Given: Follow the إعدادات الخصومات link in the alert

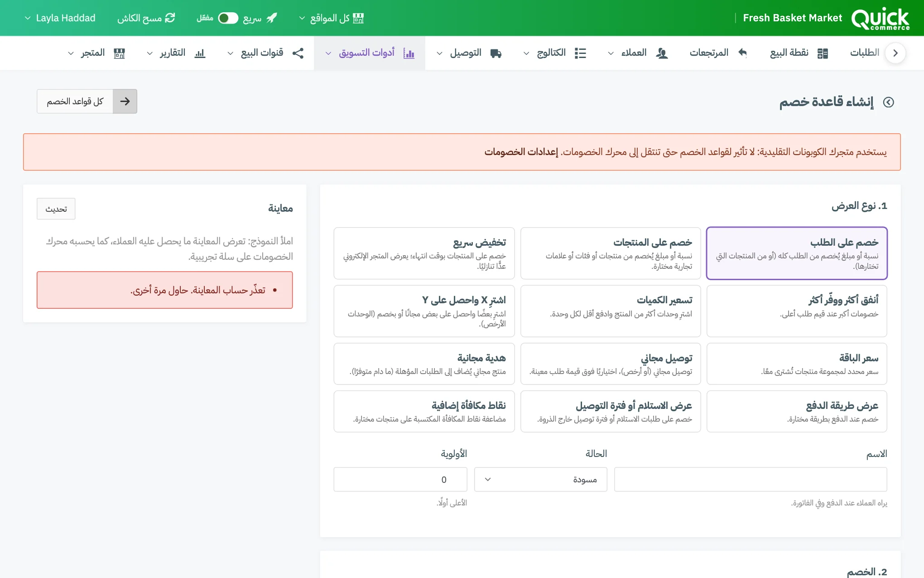Looking at the screenshot, I should (521, 152).
